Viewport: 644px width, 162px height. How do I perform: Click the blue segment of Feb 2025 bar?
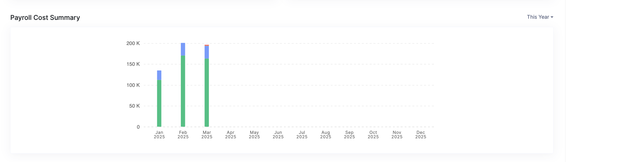(183, 49)
